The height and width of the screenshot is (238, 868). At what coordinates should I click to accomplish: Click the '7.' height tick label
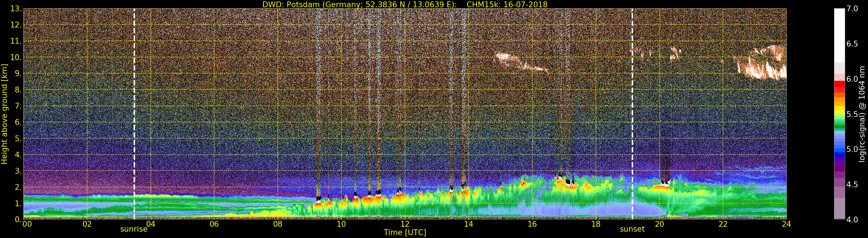[x=18, y=106]
